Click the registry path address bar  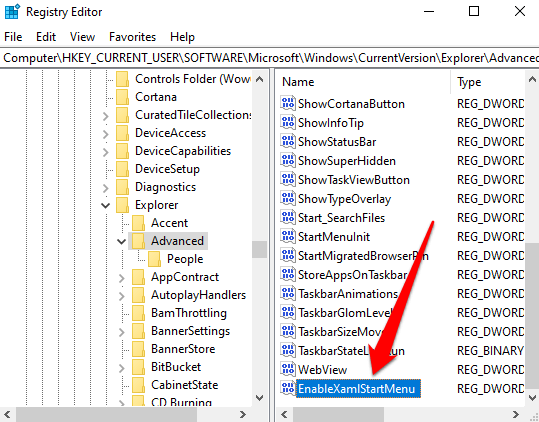270,58
